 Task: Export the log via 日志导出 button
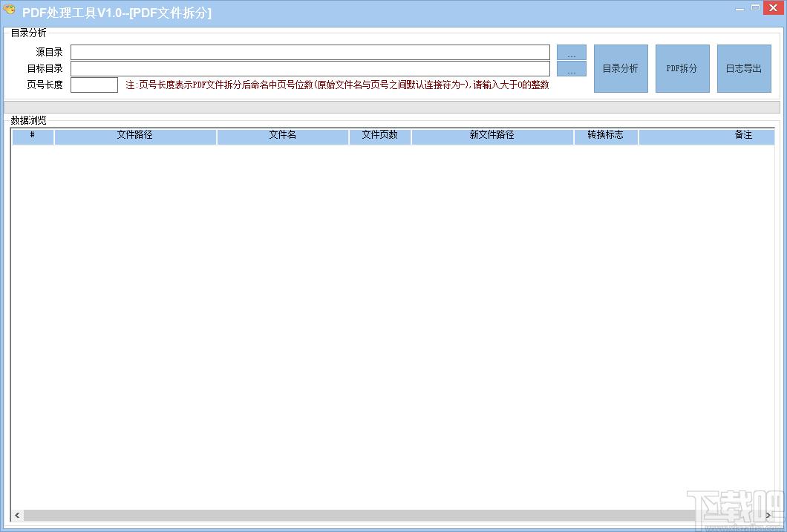coord(744,69)
